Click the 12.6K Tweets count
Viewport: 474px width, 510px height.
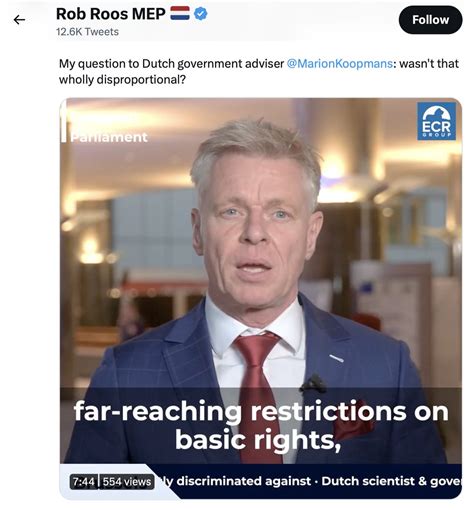pos(87,32)
